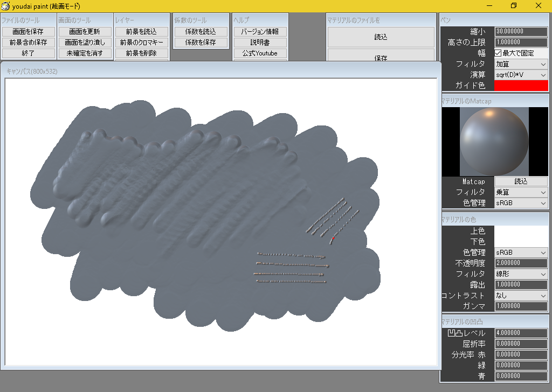The height and width of the screenshot is (392, 552).
Task: Open the 演算 dropdown showing sqrt(D)*V
Action: pos(521,75)
